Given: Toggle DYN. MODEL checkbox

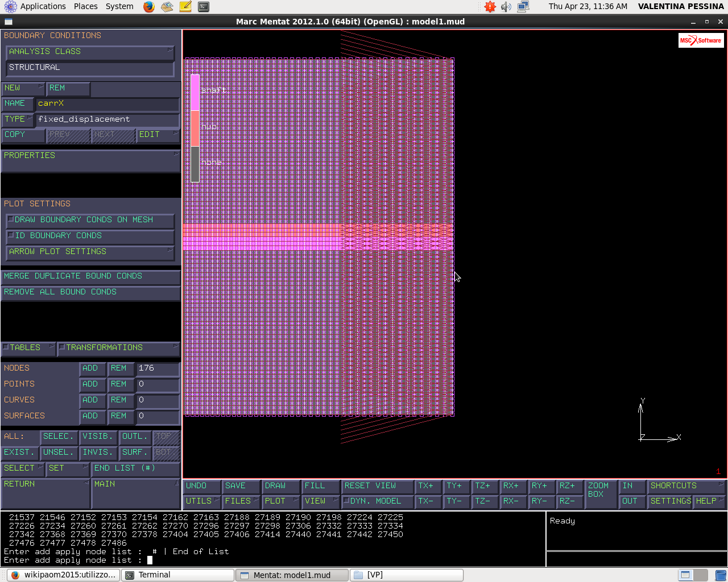Looking at the screenshot, I should click(378, 501).
